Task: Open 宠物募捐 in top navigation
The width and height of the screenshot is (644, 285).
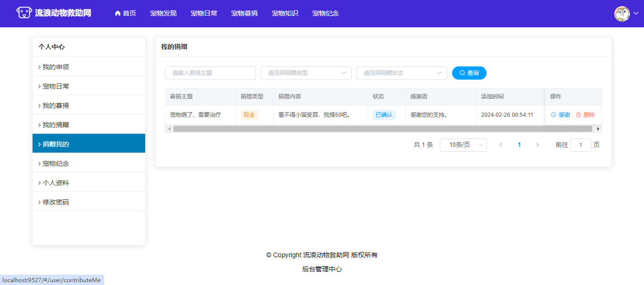Action: tap(244, 13)
